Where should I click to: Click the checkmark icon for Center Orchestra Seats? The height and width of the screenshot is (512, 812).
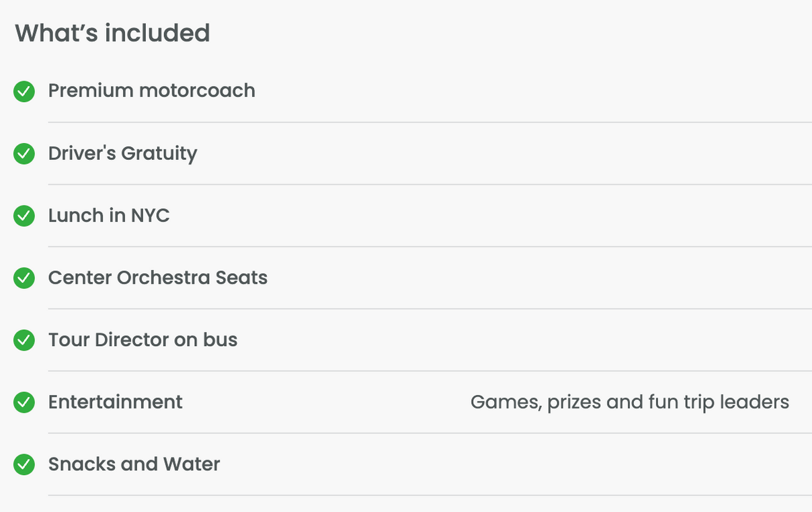coord(24,278)
